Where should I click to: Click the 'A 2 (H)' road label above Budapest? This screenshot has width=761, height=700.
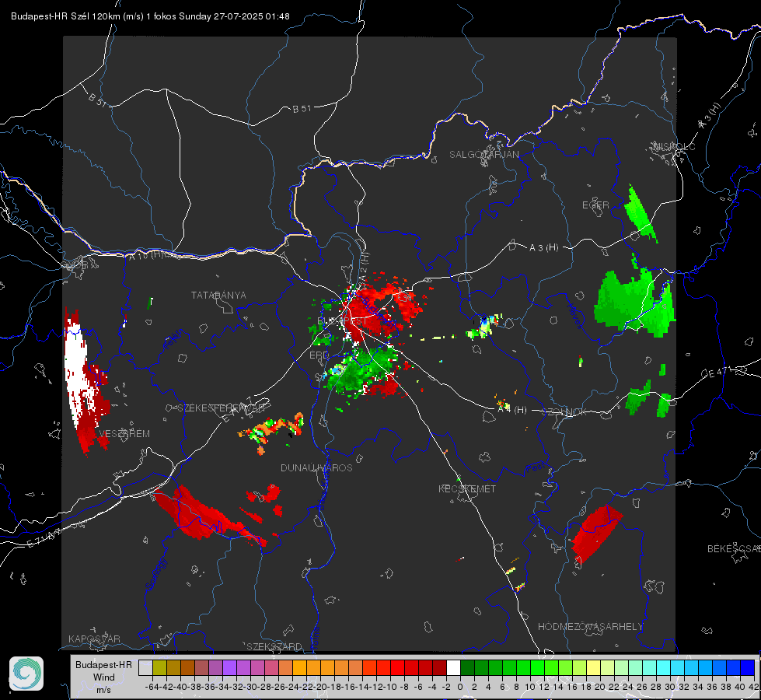(x=364, y=267)
